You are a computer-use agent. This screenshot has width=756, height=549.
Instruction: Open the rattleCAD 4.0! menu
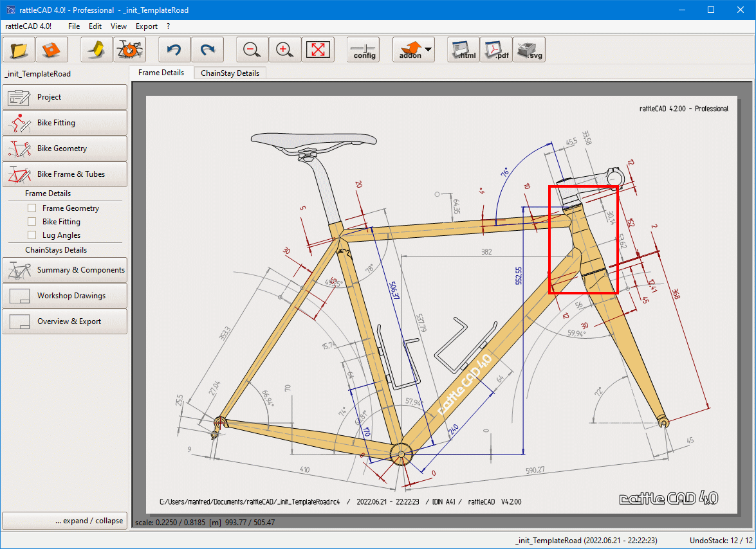click(28, 26)
